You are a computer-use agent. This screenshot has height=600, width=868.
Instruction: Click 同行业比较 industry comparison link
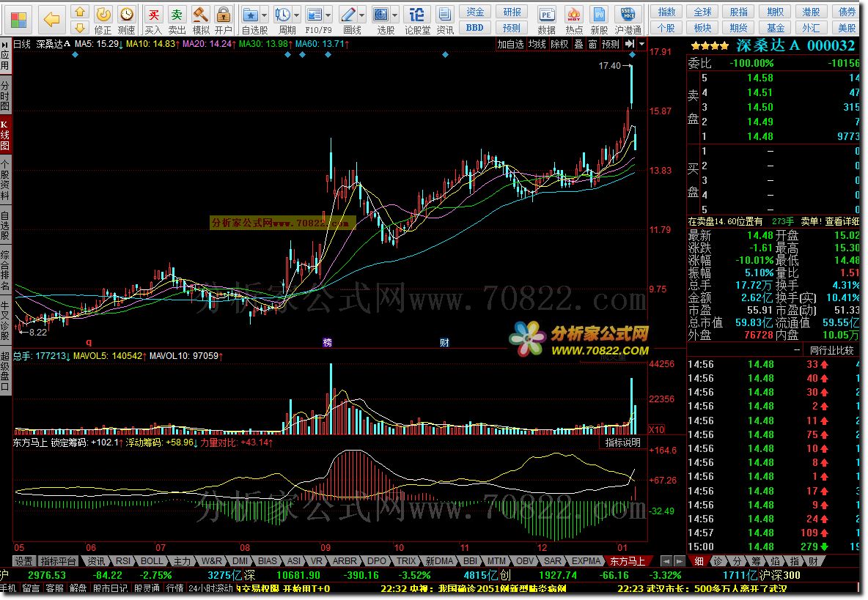pyautogui.click(x=831, y=350)
